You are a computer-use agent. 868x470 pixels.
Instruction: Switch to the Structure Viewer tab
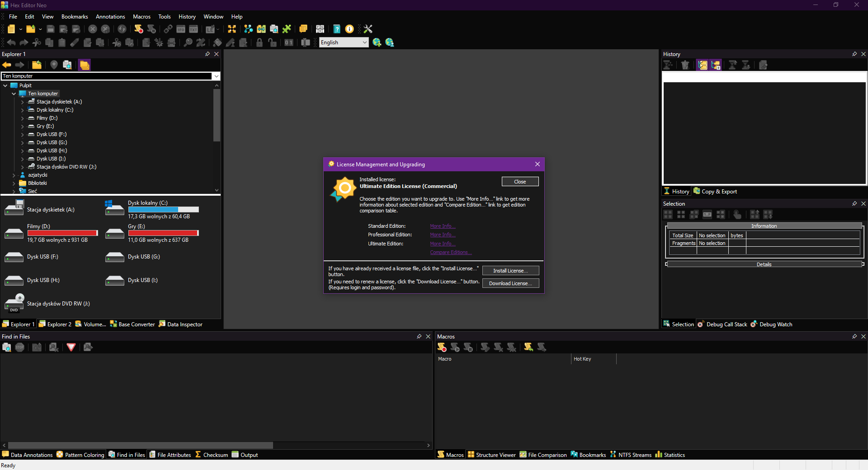(491, 455)
